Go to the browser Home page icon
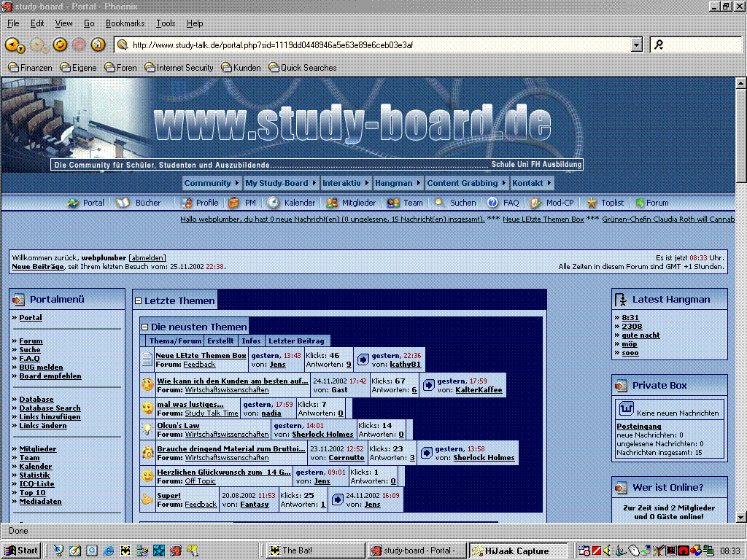The height and width of the screenshot is (560, 747). point(98,45)
